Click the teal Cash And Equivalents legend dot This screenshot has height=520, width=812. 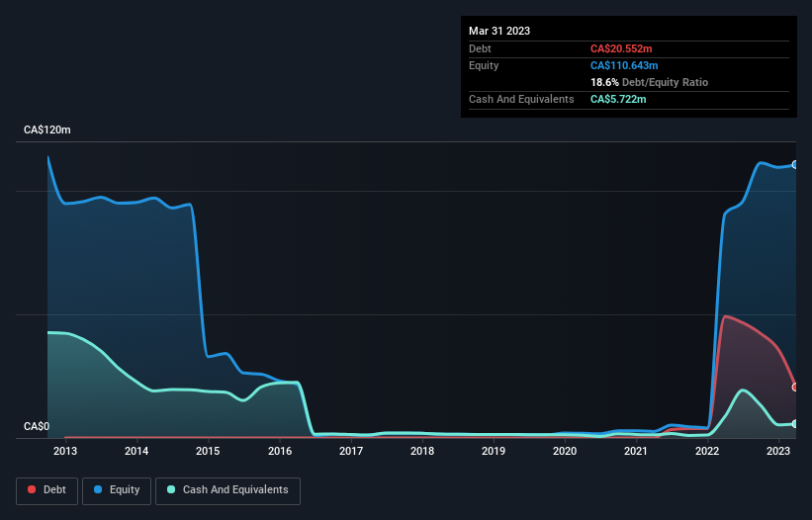pos(171,489)
